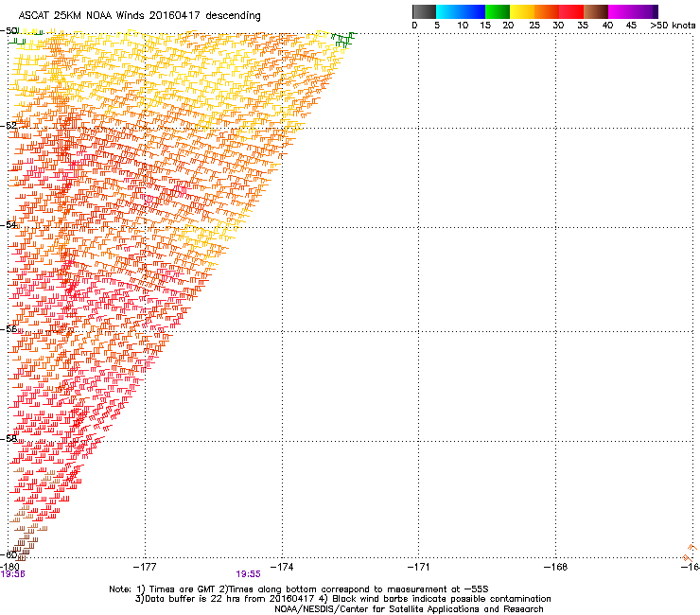Viewport: 700px width, 615px height.
Task: Click the '25' legend scale label
Action: coord(534,25)
